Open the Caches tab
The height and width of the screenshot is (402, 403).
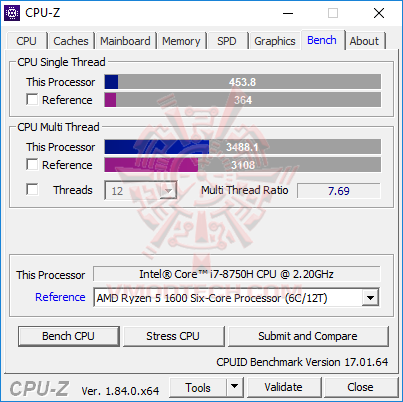(x=71, y=41)
